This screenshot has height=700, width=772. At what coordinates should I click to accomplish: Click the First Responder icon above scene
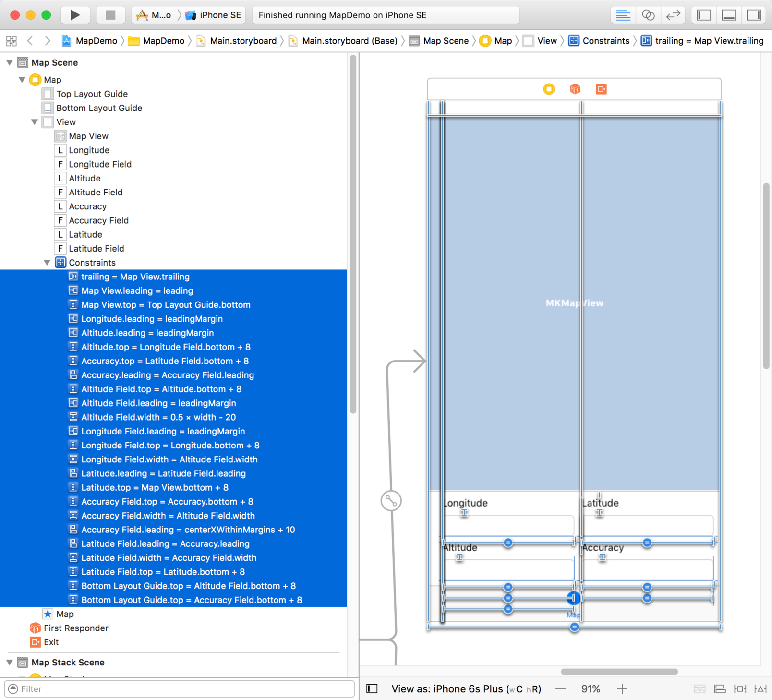(x=575, y=89)
